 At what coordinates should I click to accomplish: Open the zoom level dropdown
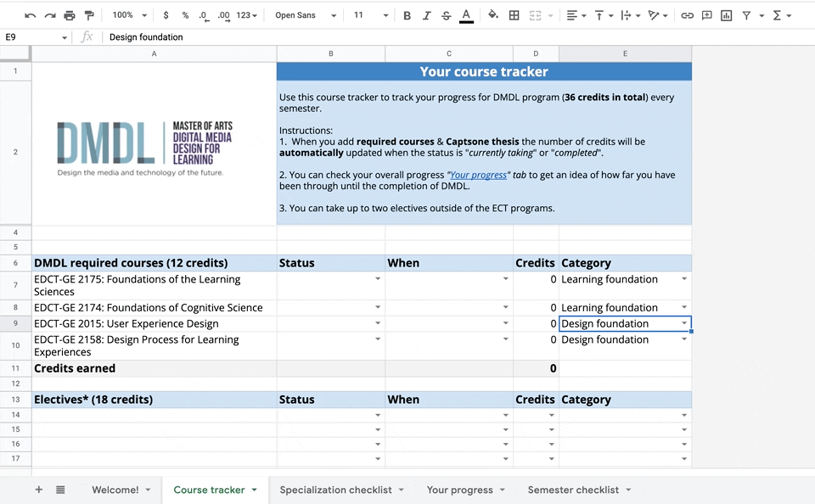click(129, 15)
